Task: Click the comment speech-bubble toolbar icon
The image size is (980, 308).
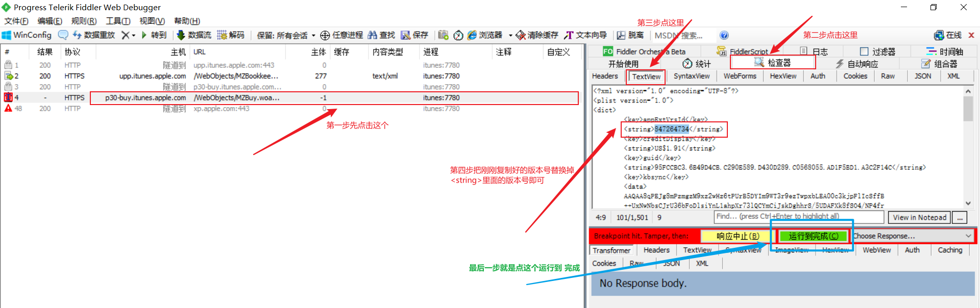Action: (x=63, y=35)
